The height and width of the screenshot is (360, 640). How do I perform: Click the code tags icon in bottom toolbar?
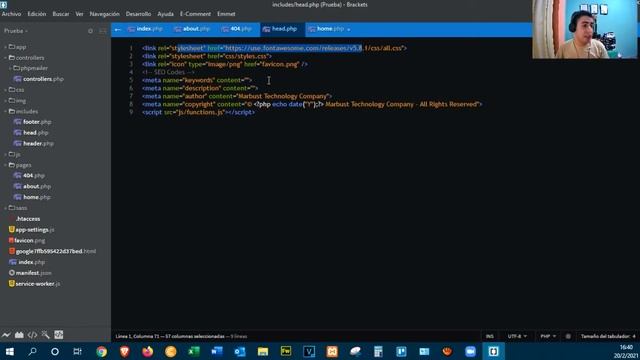click(32, 335)
